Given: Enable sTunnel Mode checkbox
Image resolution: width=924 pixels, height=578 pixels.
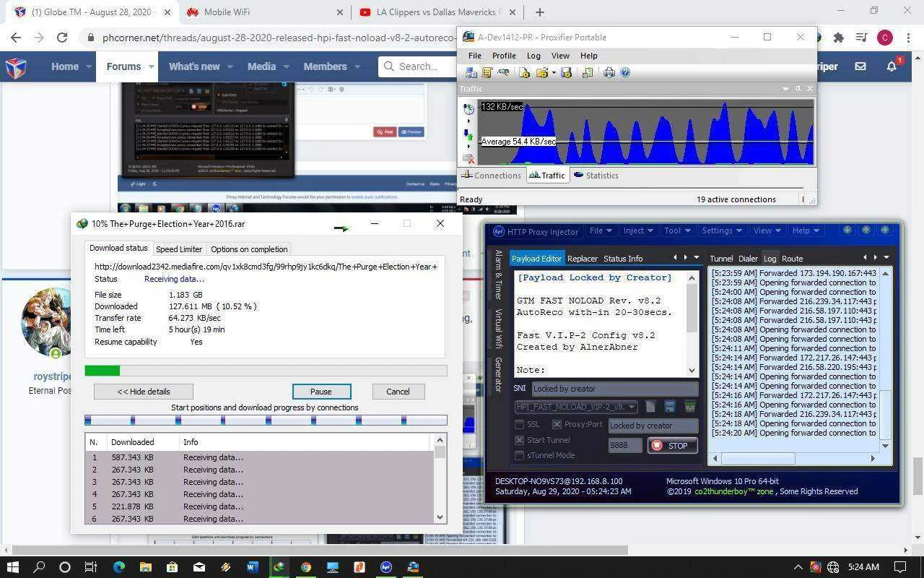Looking at the screenshot, I should (519, 455).
